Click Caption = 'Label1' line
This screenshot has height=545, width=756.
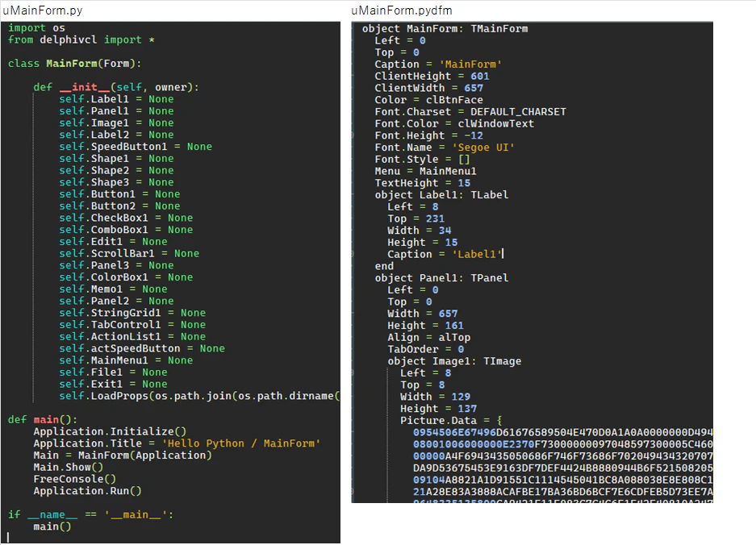pos(445,254)
